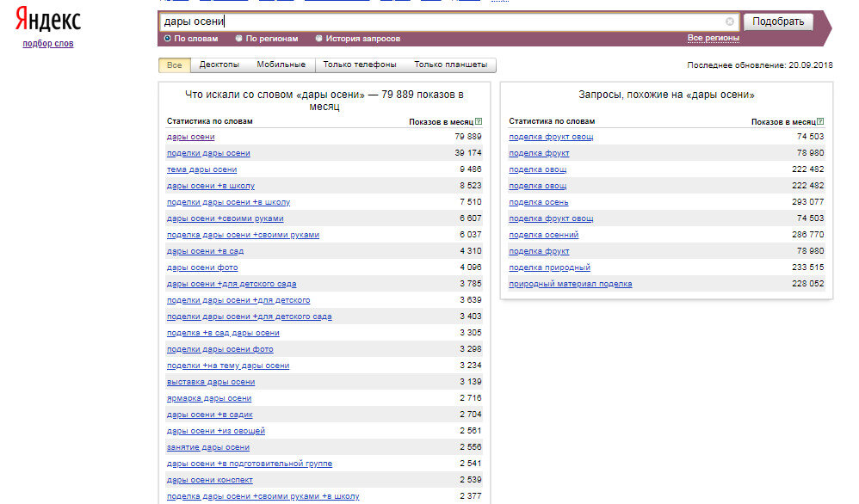The image size is (859, 504).
Task: Open the first 'поделка овощ' link
Action: (x=537, y=169)
